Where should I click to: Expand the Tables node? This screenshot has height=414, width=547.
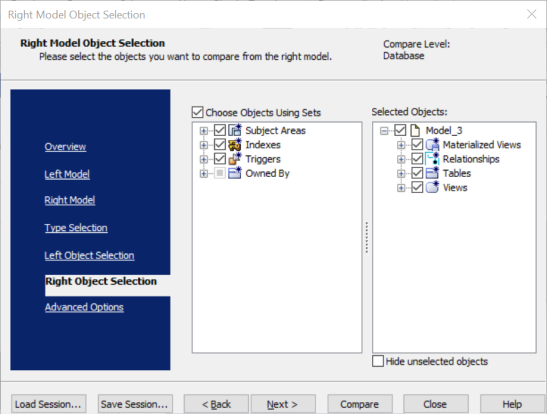point(401,173)
